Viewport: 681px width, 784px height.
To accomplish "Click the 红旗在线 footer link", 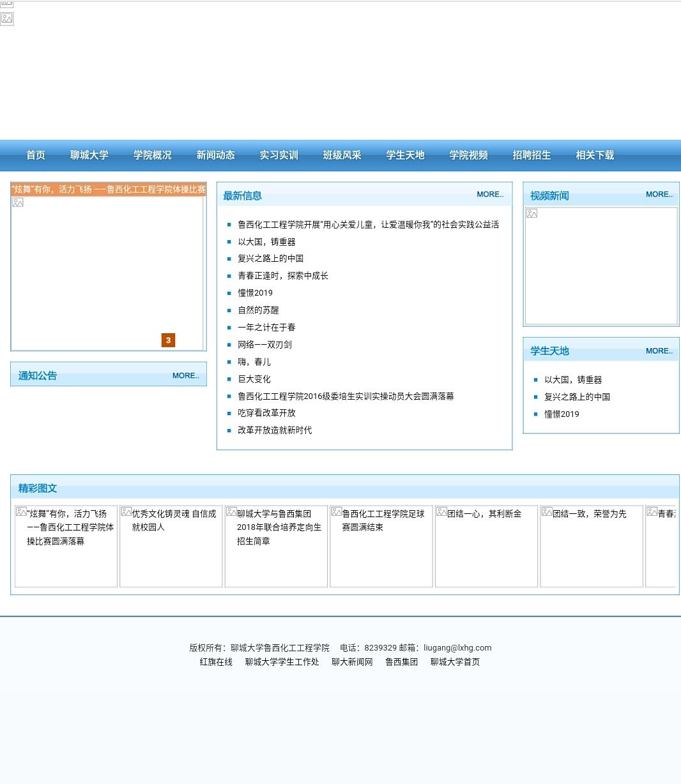I will [216, 662].
